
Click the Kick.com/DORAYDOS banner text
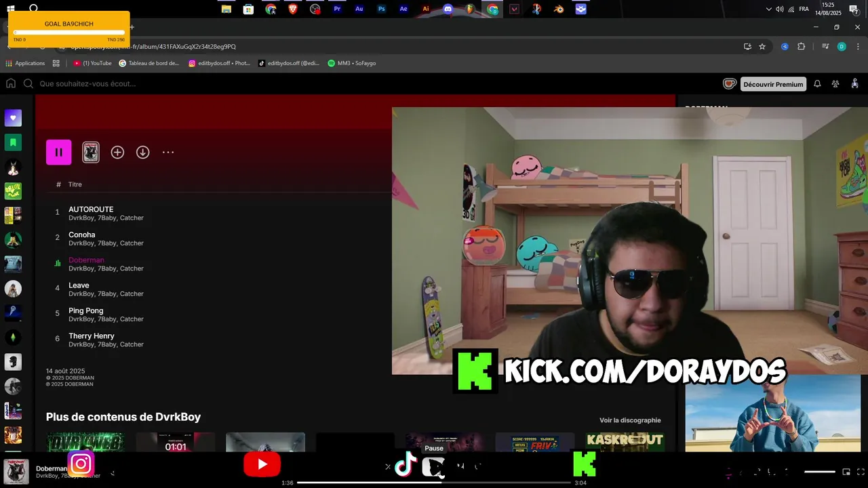644,371
